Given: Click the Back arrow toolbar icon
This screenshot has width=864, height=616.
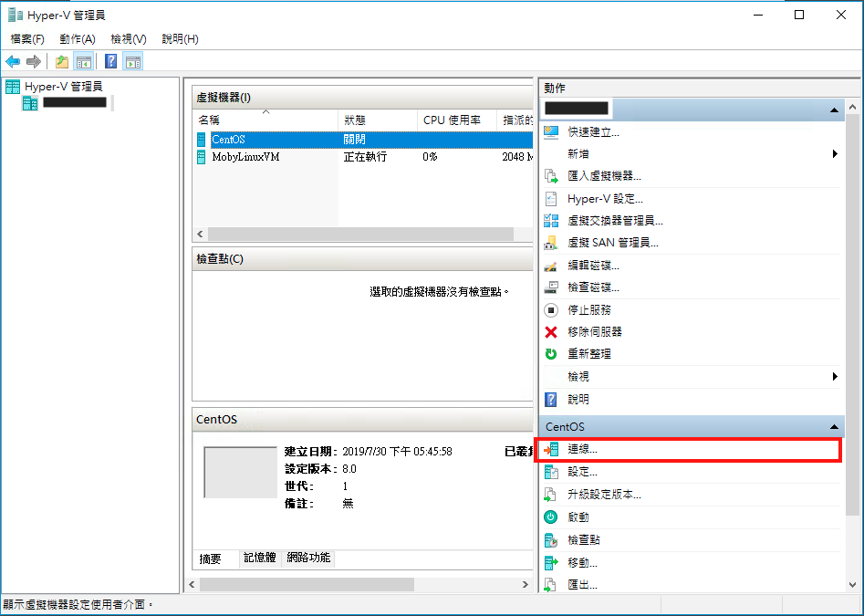Looking at the screenshot, I should coord(13,62).
